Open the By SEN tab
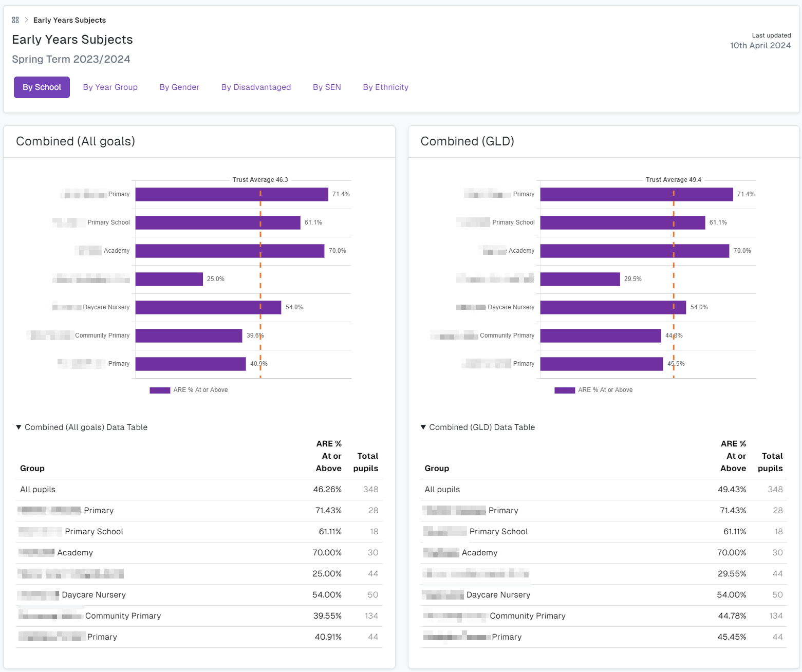The image size is (802, 672). pos(327,87)
